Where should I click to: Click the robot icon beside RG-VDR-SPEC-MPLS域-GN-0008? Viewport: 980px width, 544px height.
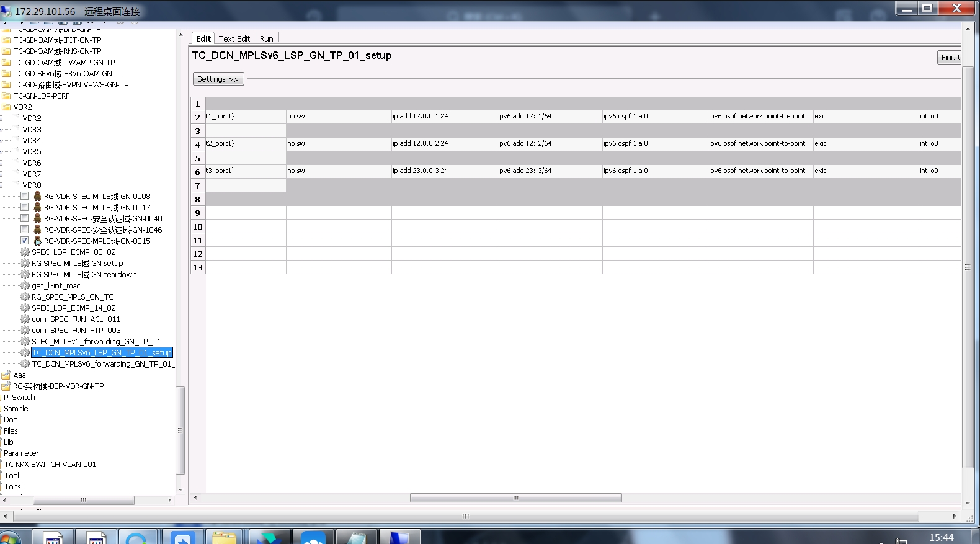tap(37, 196)
